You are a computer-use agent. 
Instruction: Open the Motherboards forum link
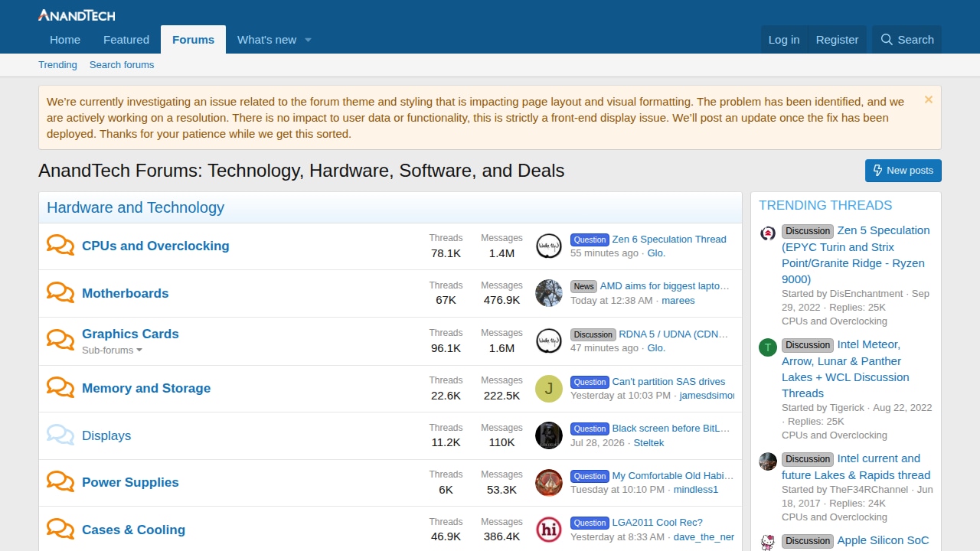[x=125, y=293]
